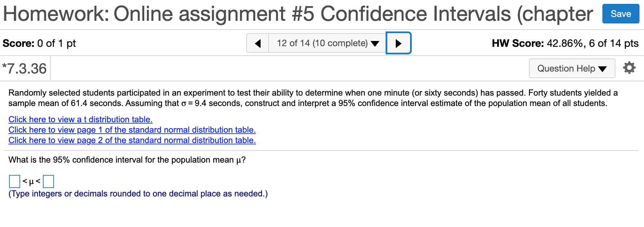644x227 pixels.
Task: Click the lower bound answer box before µ
Action: pyautogui.click(x=14, y=181)
